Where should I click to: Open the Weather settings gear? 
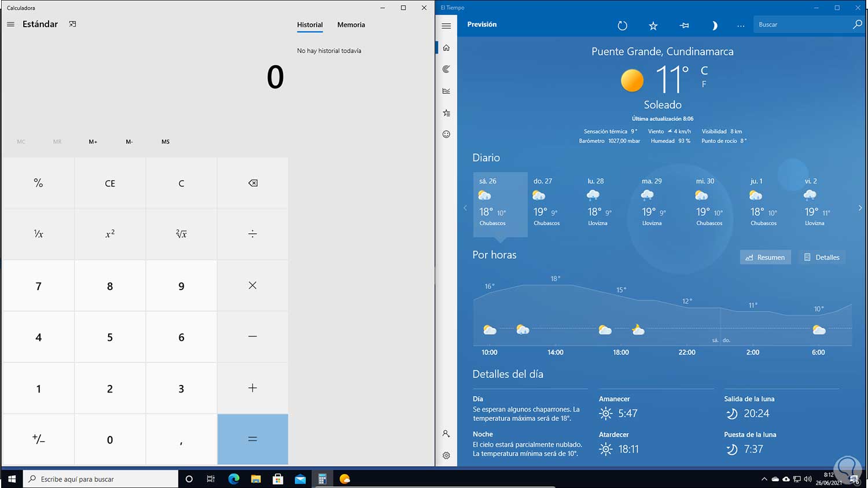446,456
